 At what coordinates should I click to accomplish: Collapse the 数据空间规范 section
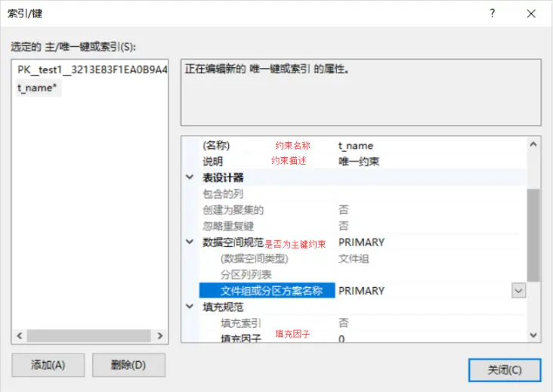tap(190, 242)
